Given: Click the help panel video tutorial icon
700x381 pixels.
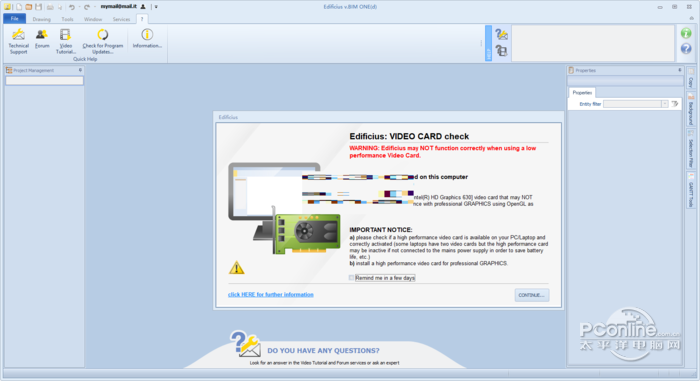Looking at the screenshot, I should point(501,51).
